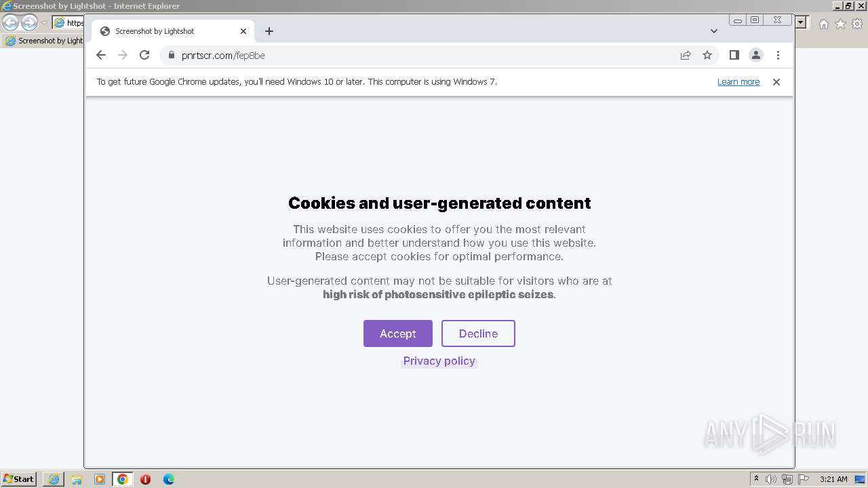868x488 pixels.
Task: Click the padlock site info icon
Action: coord(171,55)
